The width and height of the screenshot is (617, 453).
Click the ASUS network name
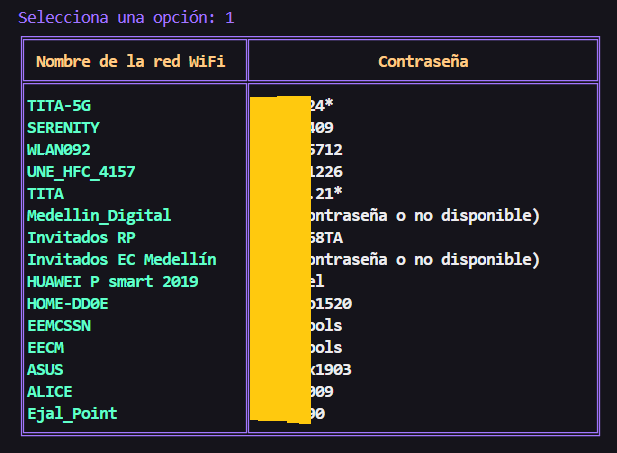[x=45, y=370]
